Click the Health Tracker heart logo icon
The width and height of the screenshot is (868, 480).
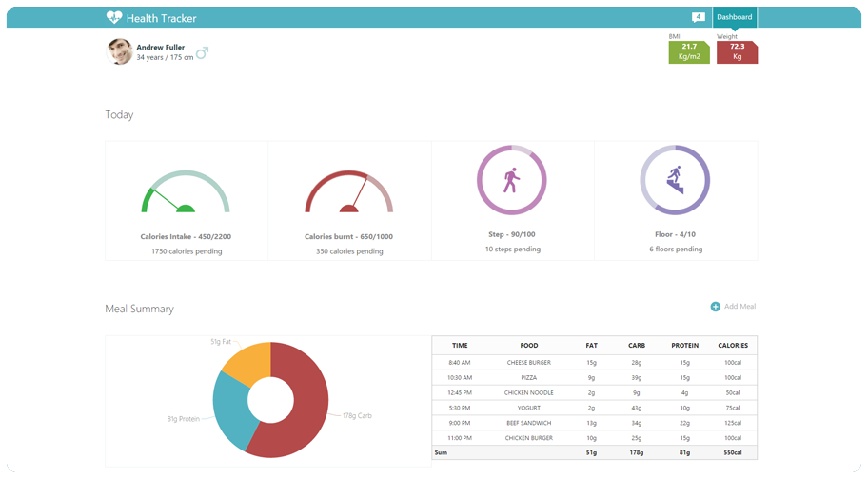tap(114, 17)
